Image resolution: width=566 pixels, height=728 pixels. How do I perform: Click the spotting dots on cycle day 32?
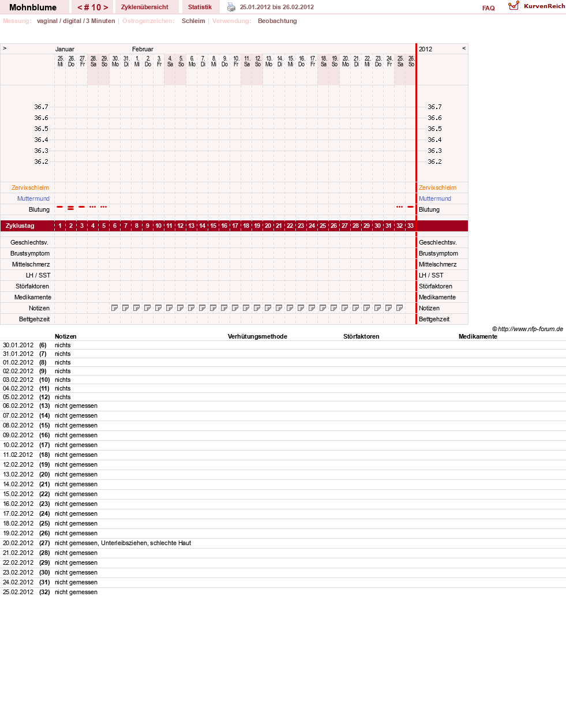[x=399, y=207]
